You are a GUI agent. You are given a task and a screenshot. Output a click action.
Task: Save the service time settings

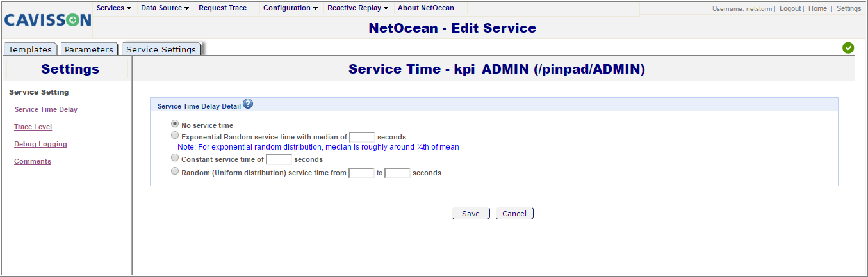click(471, 214)
